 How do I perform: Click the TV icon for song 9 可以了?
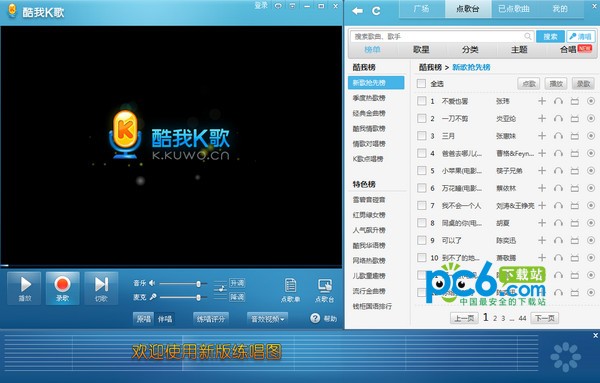tap(574, 240)
